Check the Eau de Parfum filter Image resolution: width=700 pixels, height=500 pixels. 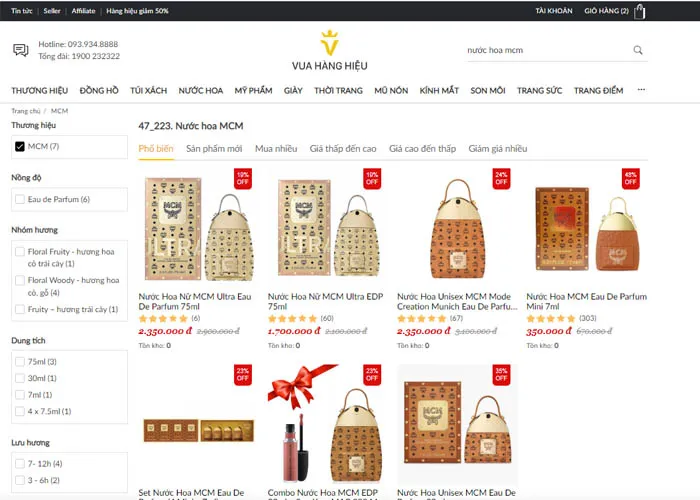tap(20, 199)
